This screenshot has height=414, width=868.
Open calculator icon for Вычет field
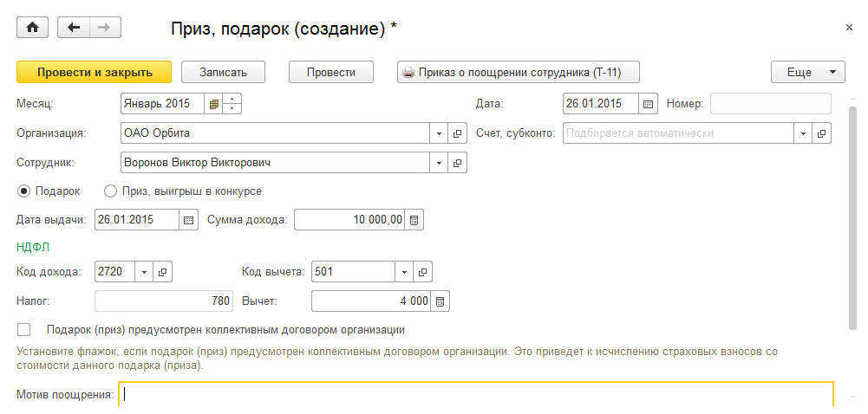441,301
